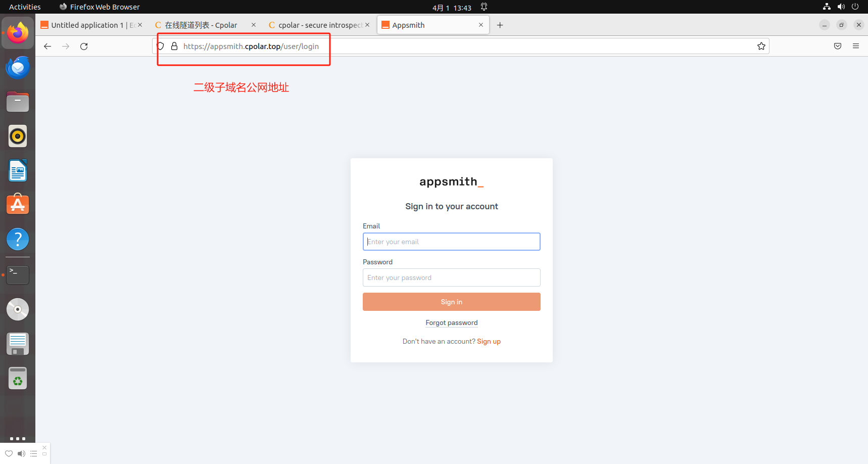Click Sign up to create an account
868x464 pixels.
tap(489, 341)
